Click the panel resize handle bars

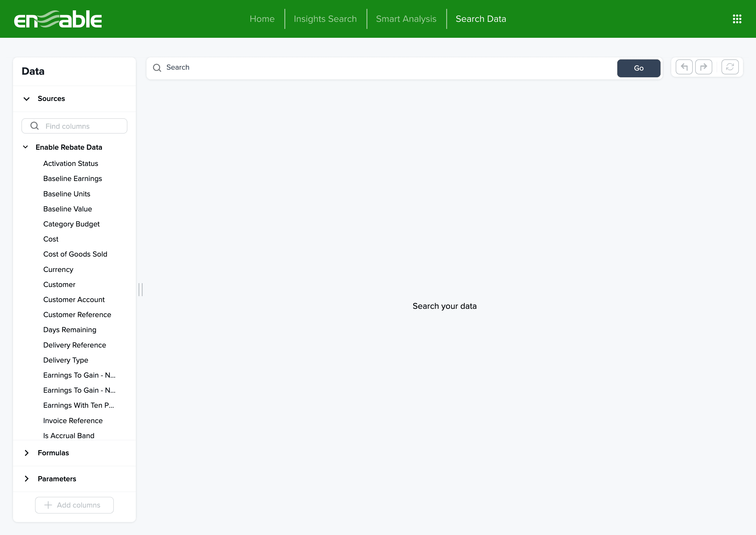click(x=141, y=290)
